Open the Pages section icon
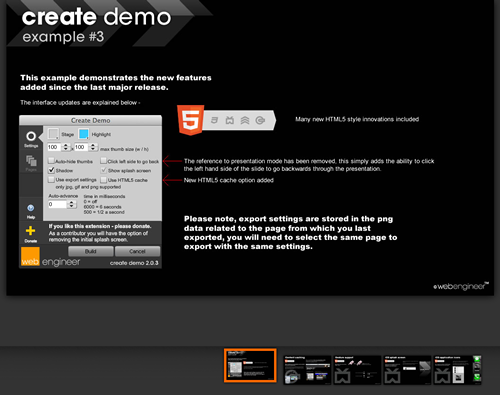 click(x=31, y=161)
